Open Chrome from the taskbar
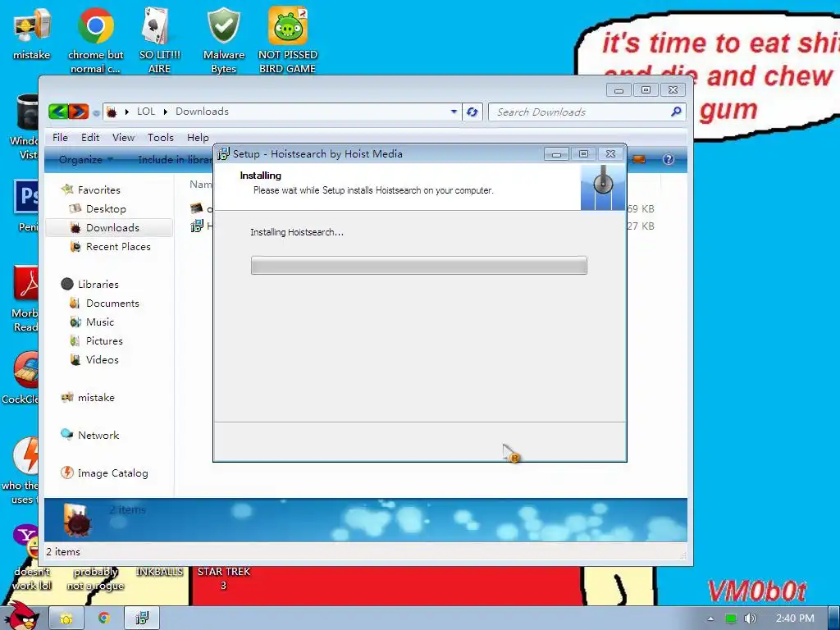This screenshot has height=630, width=840. (104, 619)
